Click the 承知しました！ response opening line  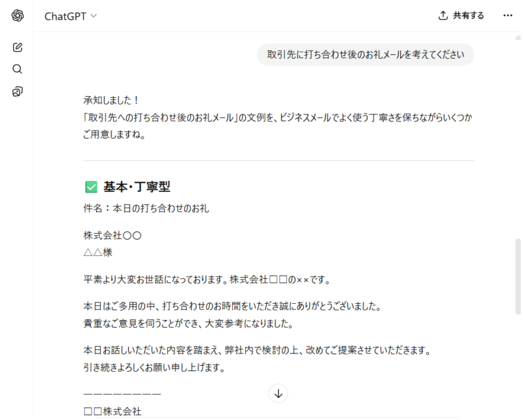(111, 101)
